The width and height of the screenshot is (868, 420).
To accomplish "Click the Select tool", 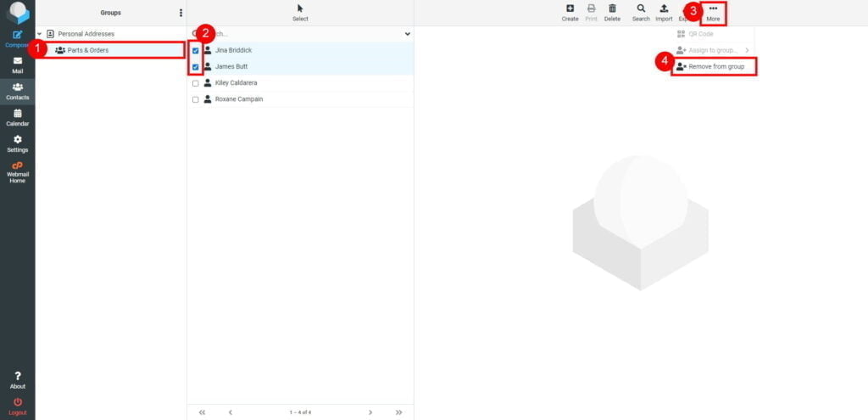I will (x=300, y=13).
